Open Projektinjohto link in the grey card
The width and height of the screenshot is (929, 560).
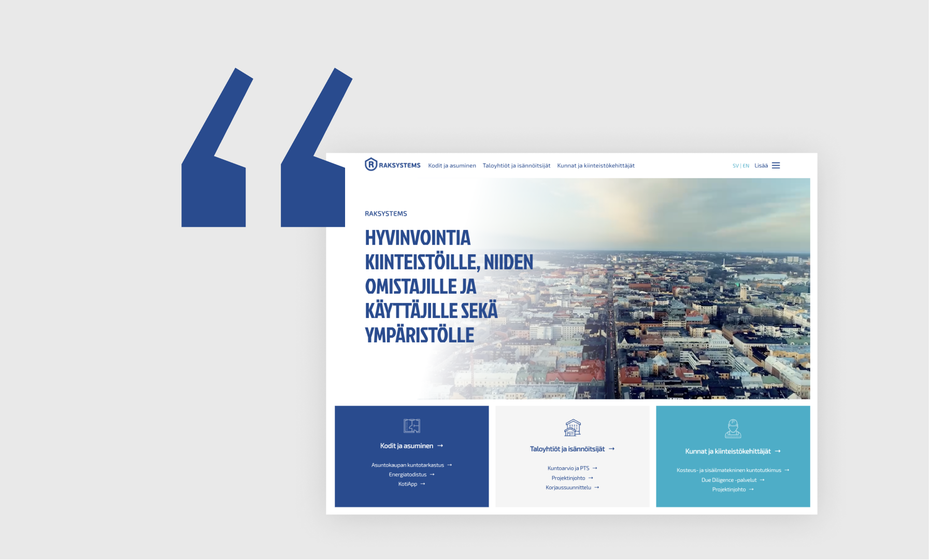[572, 478]
